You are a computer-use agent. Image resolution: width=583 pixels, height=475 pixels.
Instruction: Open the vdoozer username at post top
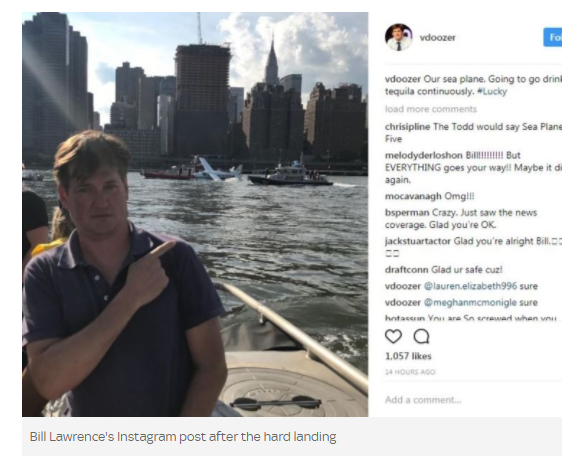click(437, 38)
